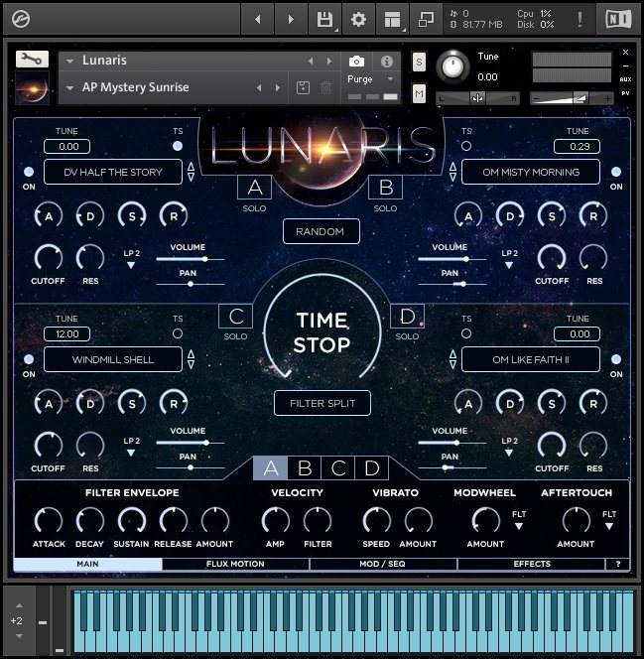Click the exclamation warning icon
644x659 pixels.
pos(580,19)
